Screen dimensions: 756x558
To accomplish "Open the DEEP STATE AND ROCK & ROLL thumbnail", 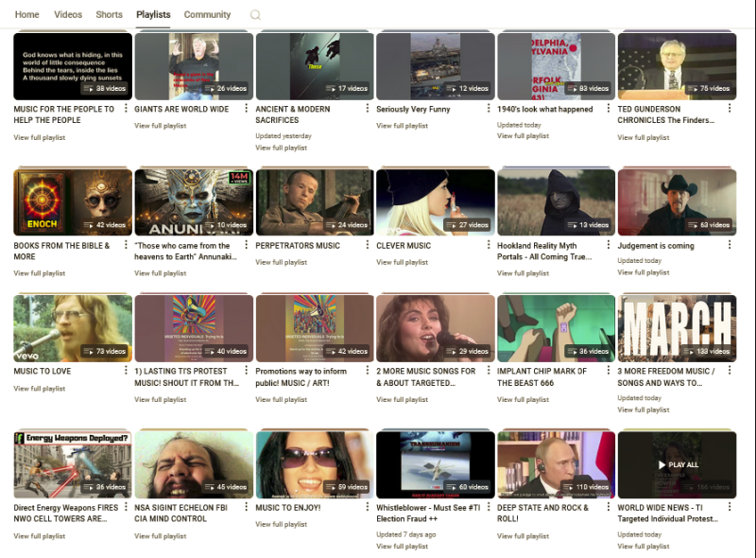I will pos(556,464).
